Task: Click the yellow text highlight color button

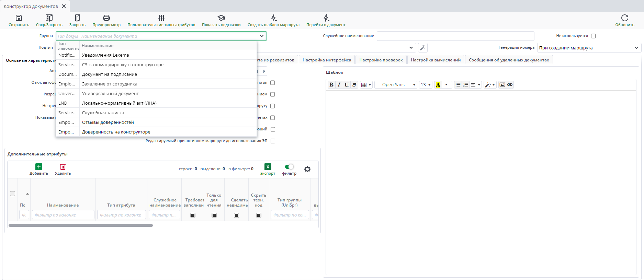Action: [438, 85]
